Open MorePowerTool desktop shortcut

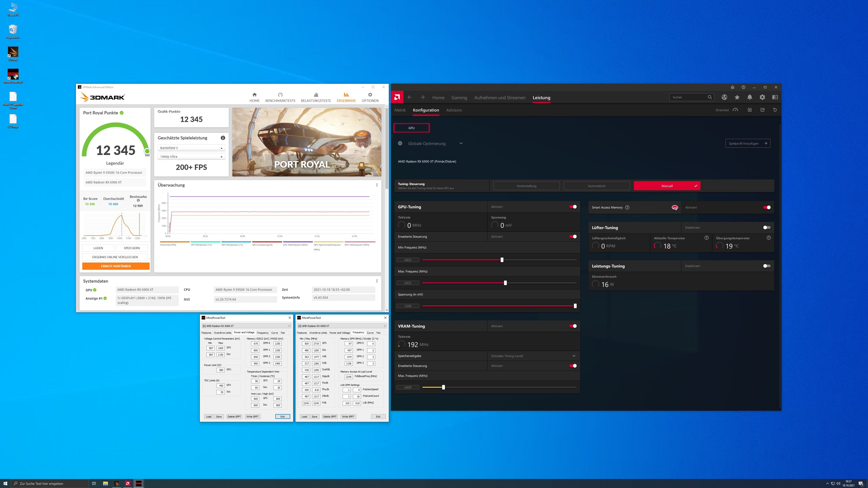13,76
